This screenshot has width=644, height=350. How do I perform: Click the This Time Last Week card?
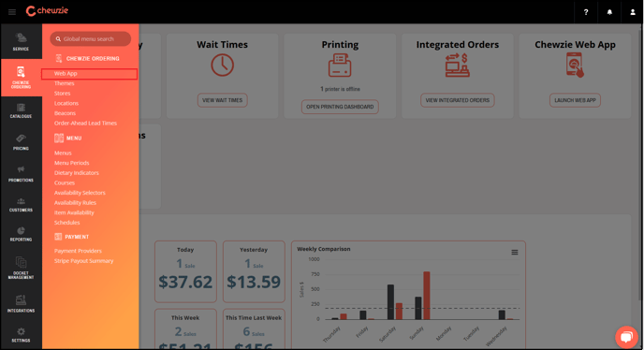(254, 329)
